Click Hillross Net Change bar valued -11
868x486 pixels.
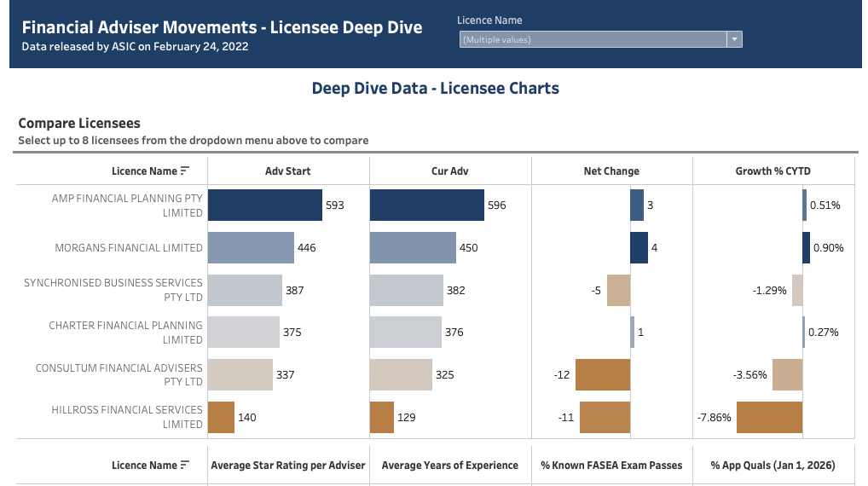click(605, 417)
